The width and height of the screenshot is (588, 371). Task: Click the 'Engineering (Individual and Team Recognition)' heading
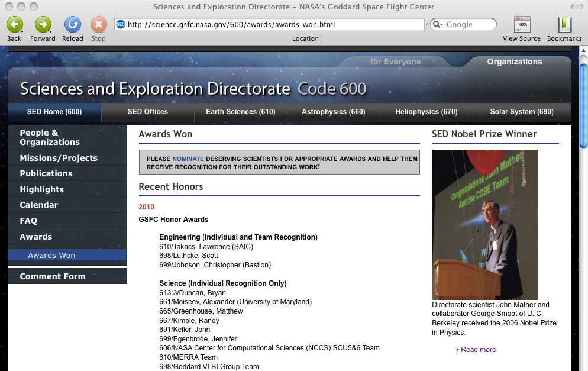(x=238, y=237)
